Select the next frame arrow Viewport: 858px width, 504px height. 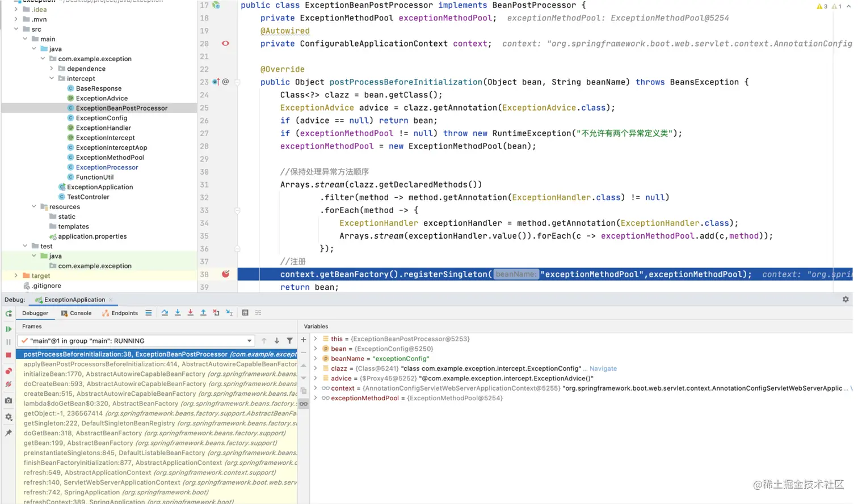[x=277, y=341]
